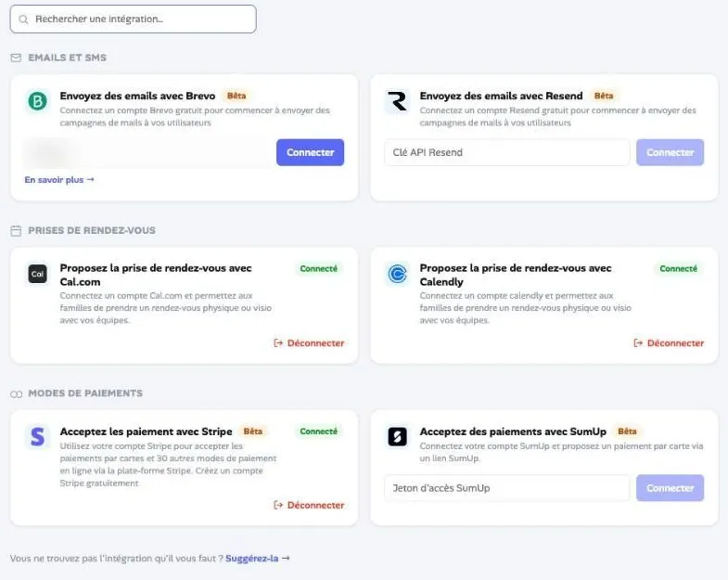Image resolution: width=728 pixels, height=580 pixels.
Task: Click the Connecté badge on Stripe card
Action: [x=318, y=432]
